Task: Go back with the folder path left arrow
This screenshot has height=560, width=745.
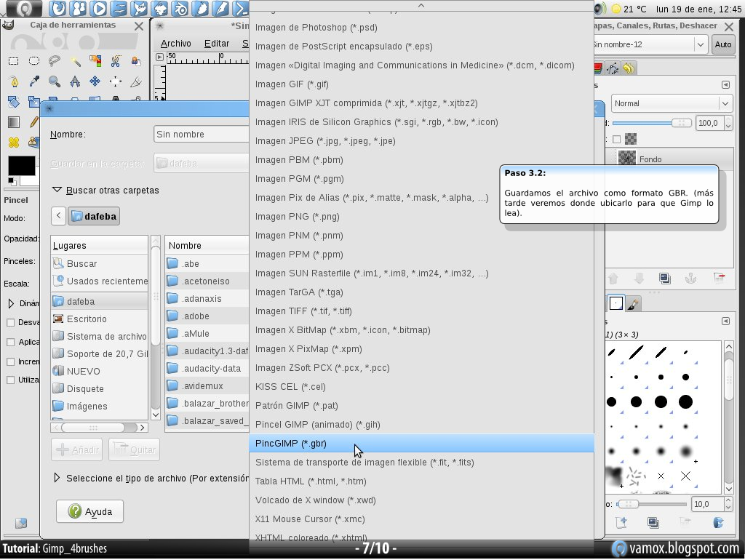Action: [x=58, y=216]
